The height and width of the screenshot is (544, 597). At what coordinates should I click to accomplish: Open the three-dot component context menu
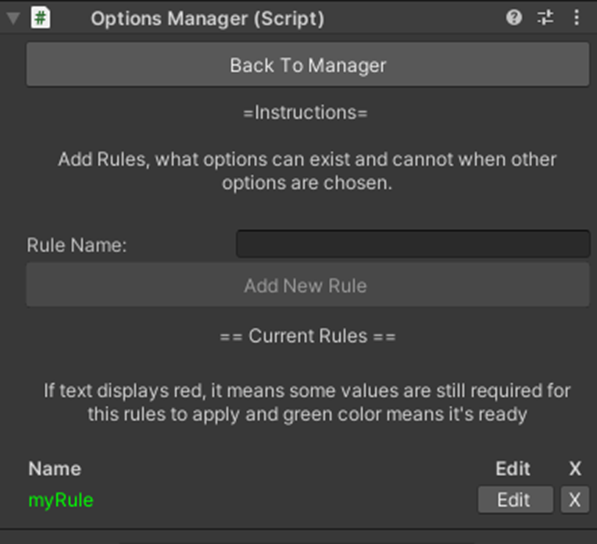point(576,18)
